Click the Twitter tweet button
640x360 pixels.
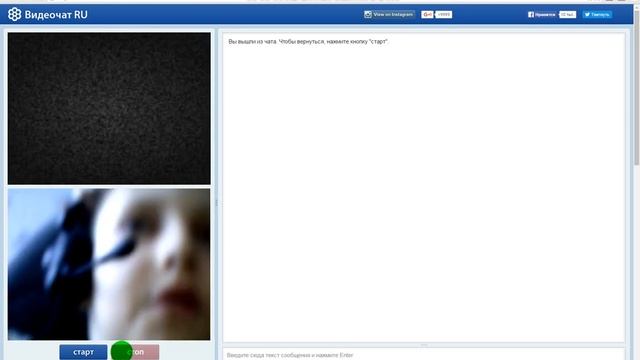pyautogui.click(x=597, y=15)
